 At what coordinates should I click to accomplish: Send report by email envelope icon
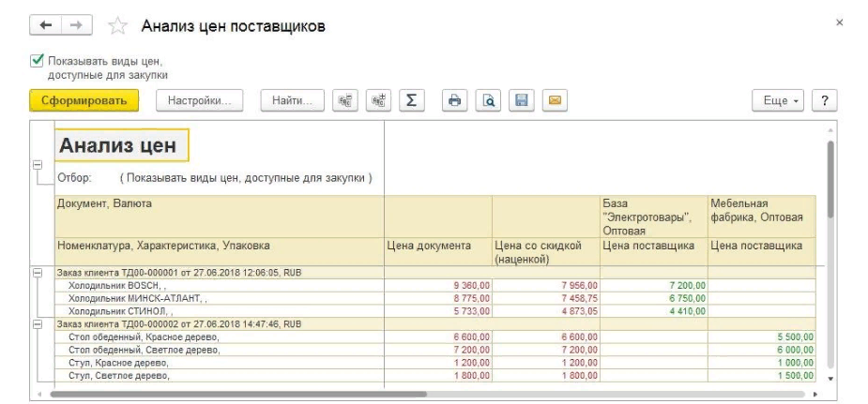(554, 100)
